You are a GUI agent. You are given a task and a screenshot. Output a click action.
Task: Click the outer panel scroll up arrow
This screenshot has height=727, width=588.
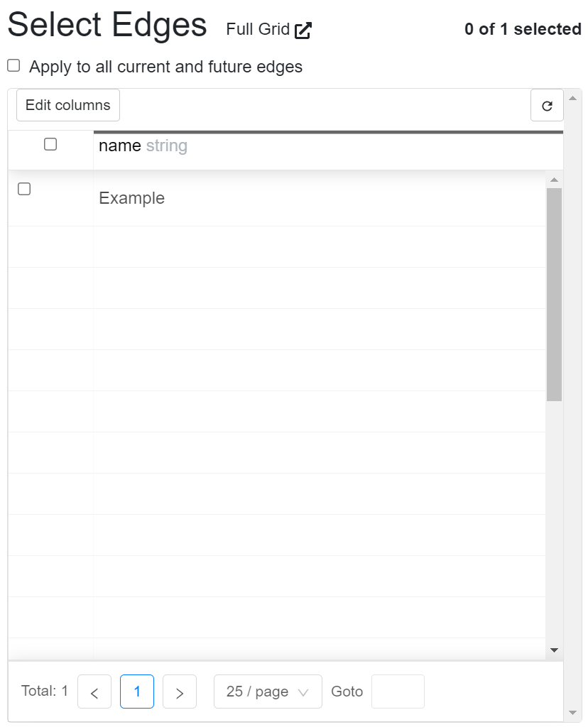(573, 98)
